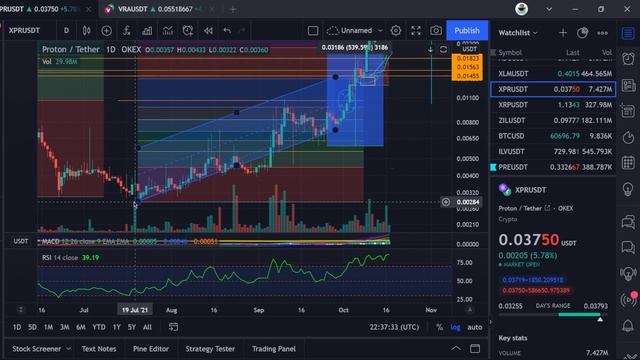
Task: Open the Pine Editor tab
Action: point(151,349)
